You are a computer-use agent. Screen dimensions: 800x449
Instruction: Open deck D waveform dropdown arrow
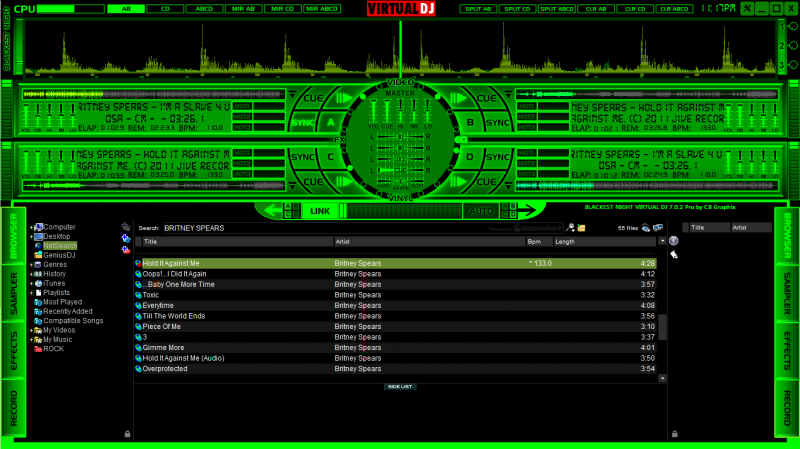tap(508, 186)
